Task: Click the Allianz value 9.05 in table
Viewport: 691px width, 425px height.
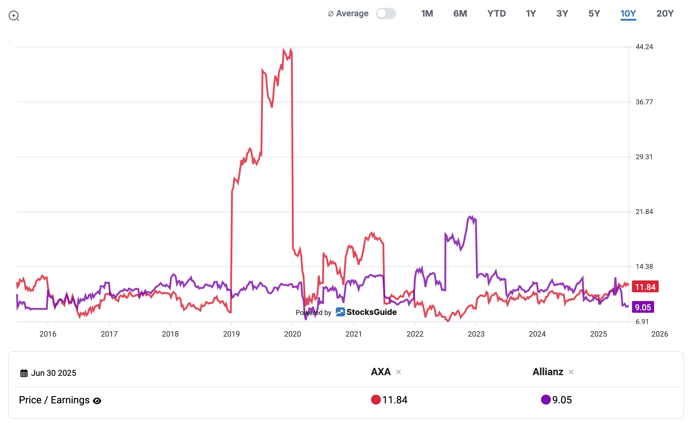Action: tap(562, 400)
